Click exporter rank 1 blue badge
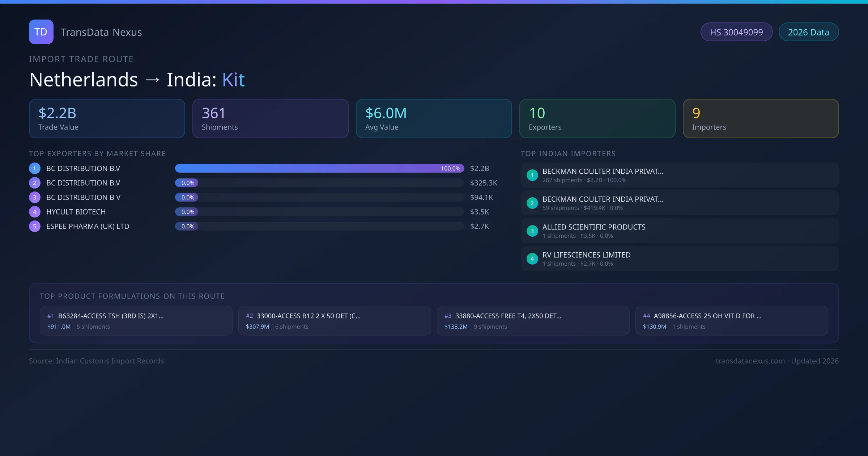Viewport: 868px width, 456px height. [x=35, y=168]
